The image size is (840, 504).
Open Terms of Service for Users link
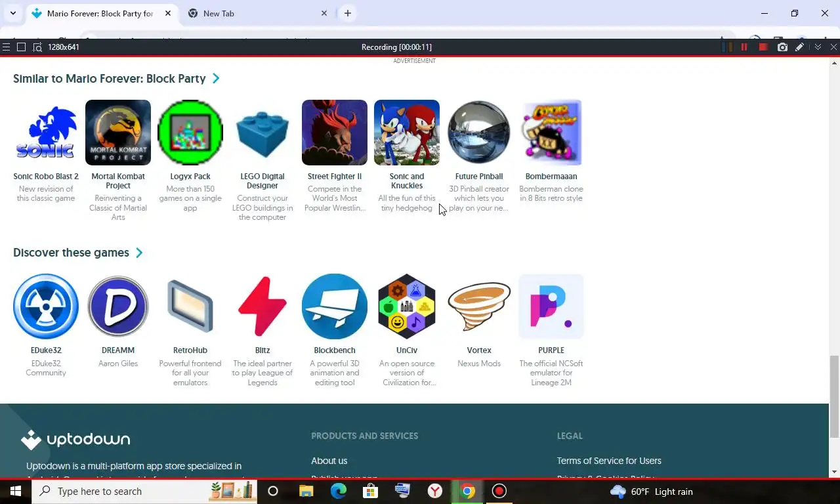[x=609, y=461]
